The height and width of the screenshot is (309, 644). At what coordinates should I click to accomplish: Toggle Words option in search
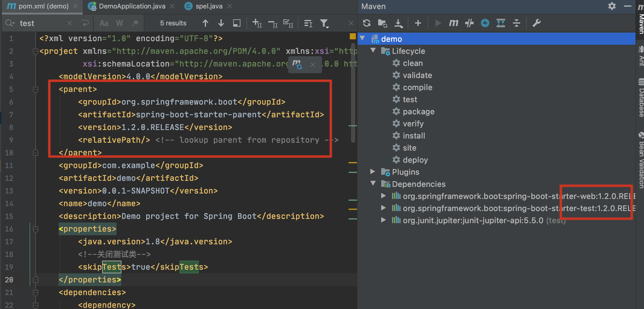120,23
